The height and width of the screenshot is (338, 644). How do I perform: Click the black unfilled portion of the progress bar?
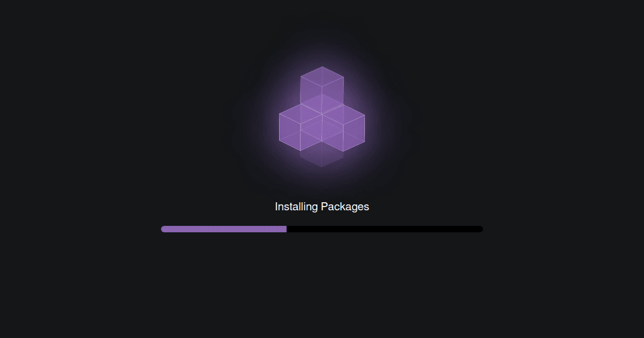point(385,229)
